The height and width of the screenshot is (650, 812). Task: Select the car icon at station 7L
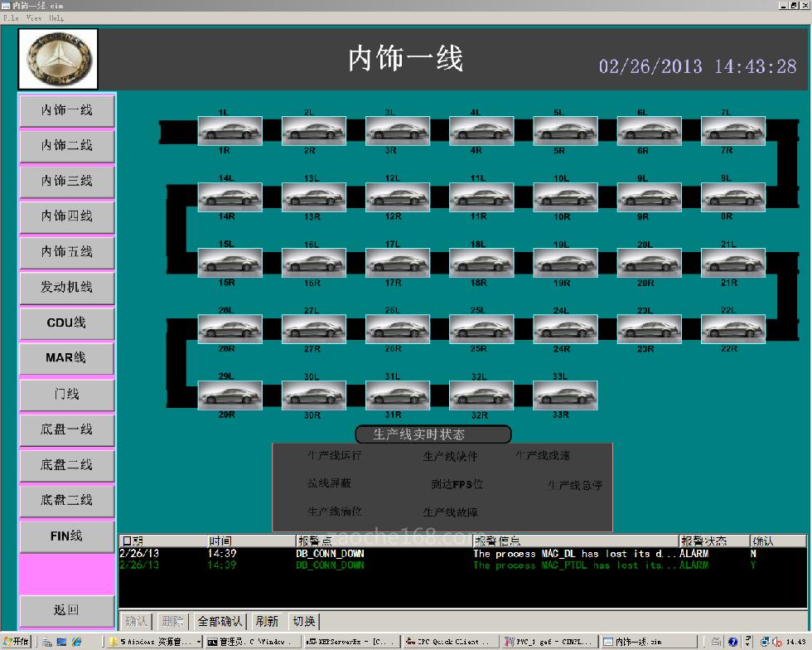(732, 130)
